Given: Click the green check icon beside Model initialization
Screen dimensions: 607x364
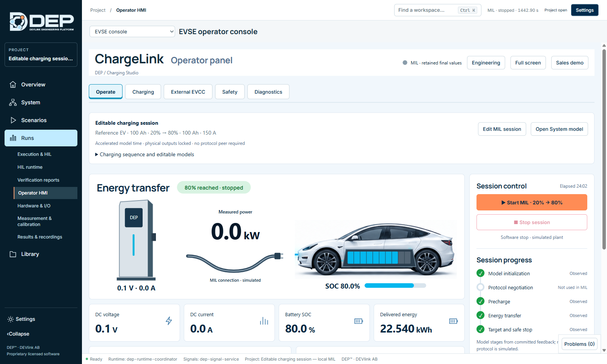Looking at the screenshot, I should coord(481,273).
